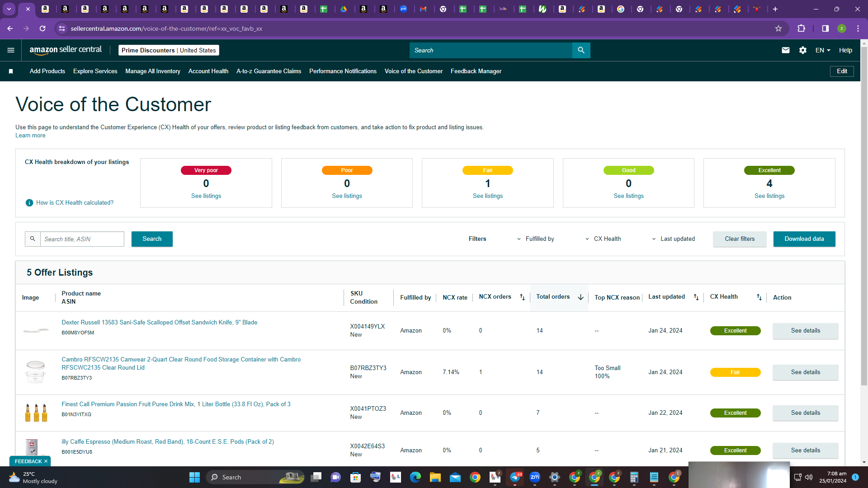The image size is (868, 488).
Task: Open the Mail app in the taskbar
Action: tap(455, 477)
